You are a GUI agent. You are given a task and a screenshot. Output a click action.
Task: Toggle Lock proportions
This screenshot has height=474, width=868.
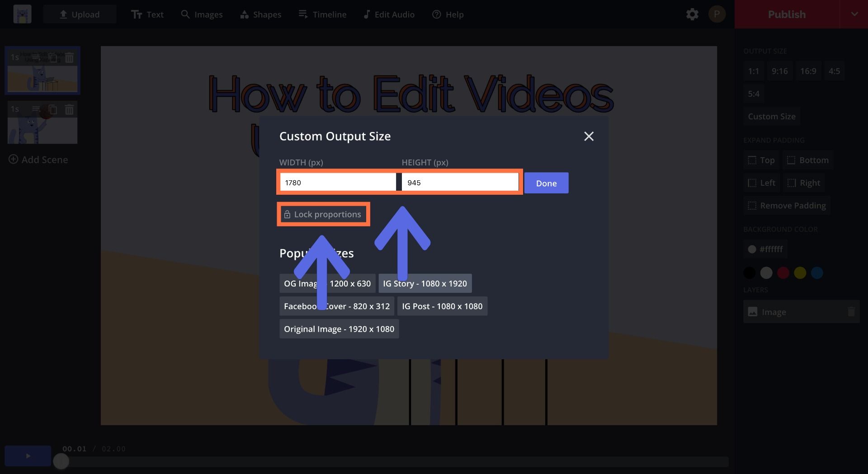coord(323,214)
